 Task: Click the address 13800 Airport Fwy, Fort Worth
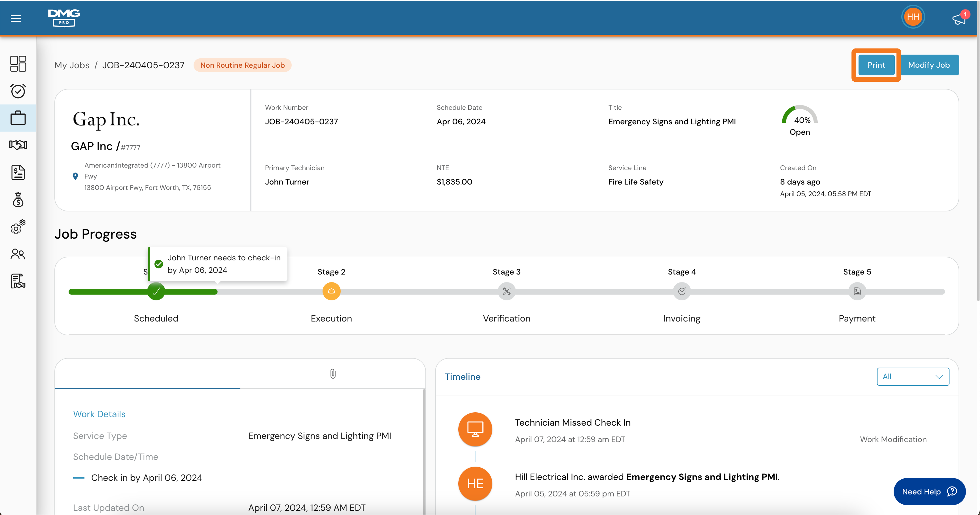(148, 188)
